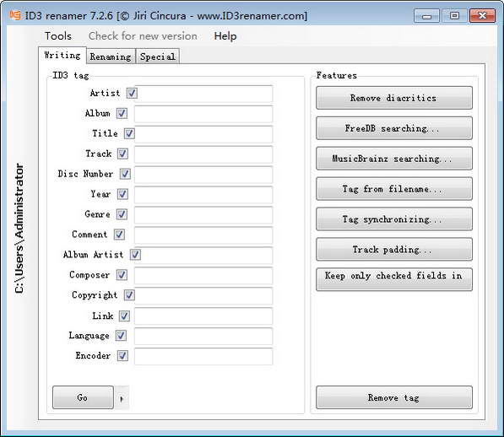This screenshot has height=437, width=504.
Task: Uncheck the Disc Number checkbox
Action: click(x=125, y=174)
